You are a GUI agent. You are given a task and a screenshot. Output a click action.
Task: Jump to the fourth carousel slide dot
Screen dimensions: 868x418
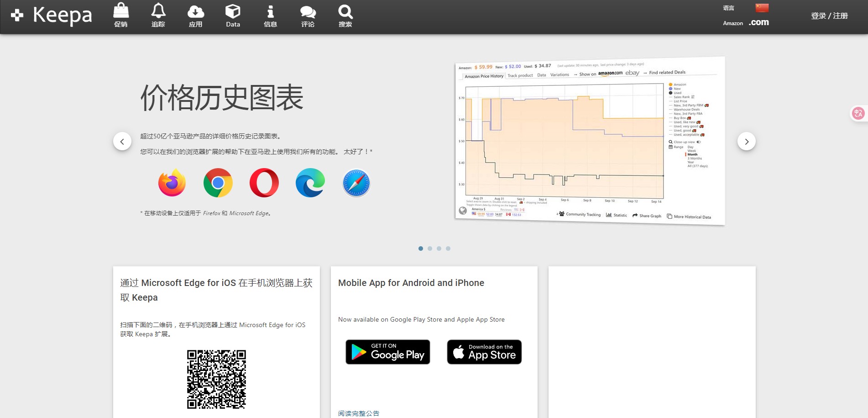[x=448, y=249]
